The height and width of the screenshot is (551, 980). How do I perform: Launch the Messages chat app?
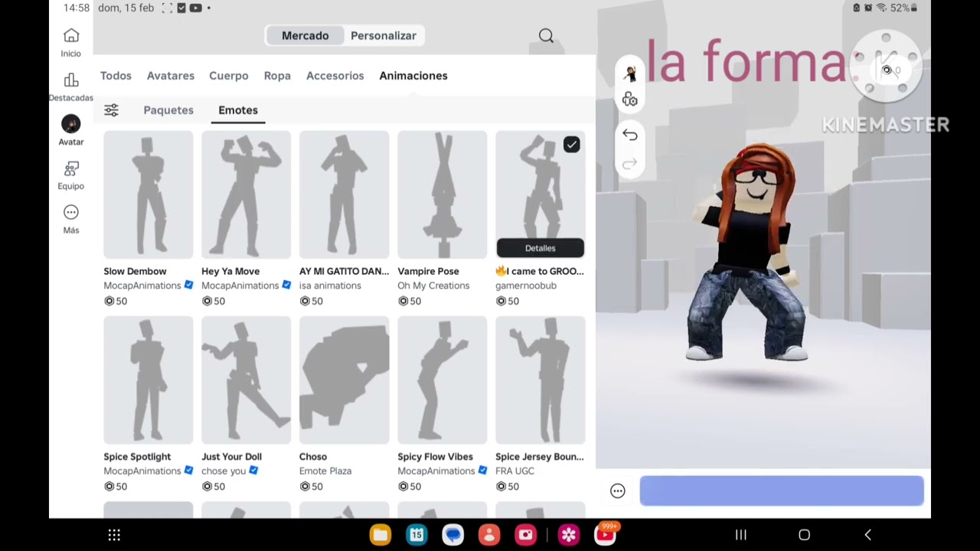coord(453,535)
